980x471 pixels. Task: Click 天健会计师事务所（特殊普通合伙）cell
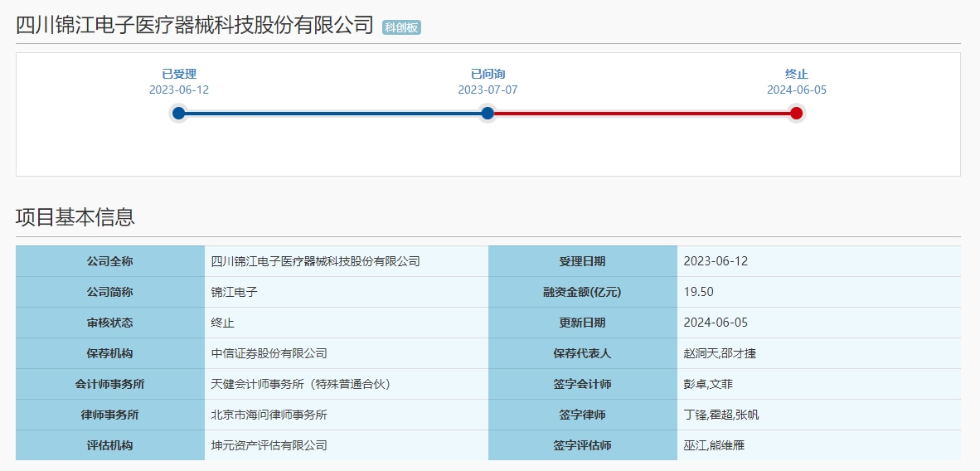pyautogui.click(x=347, y=384)
